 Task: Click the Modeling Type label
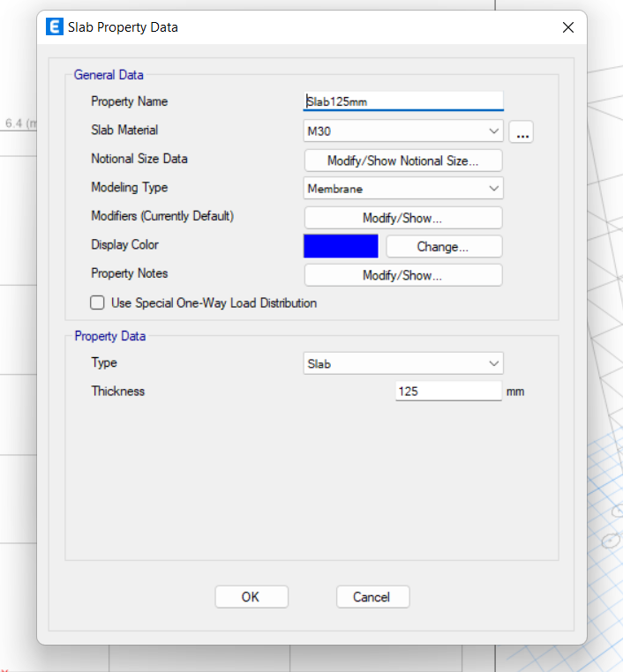[130, 187]
